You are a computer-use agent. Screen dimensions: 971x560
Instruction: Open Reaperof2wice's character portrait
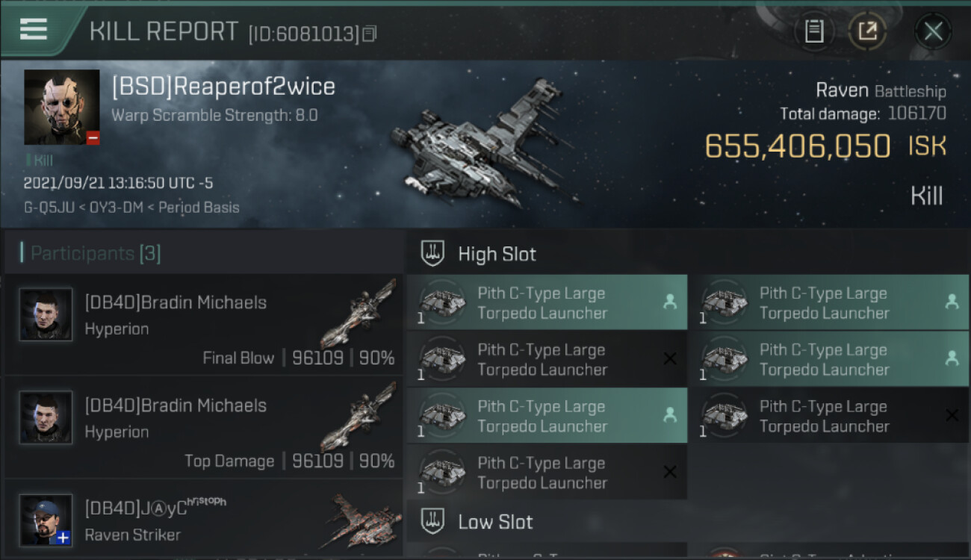(x=62, y=107)
